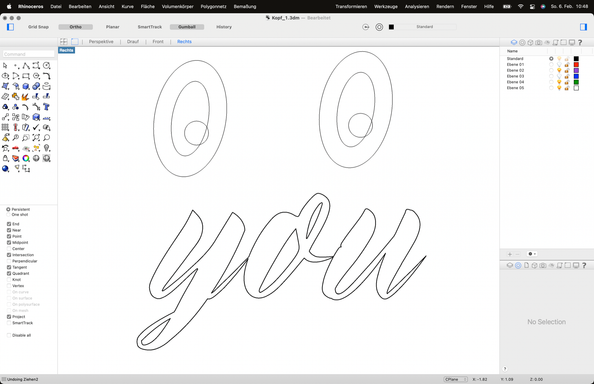
Task: Click the red color swatch of Ebene 01
Action: [576, 64]
